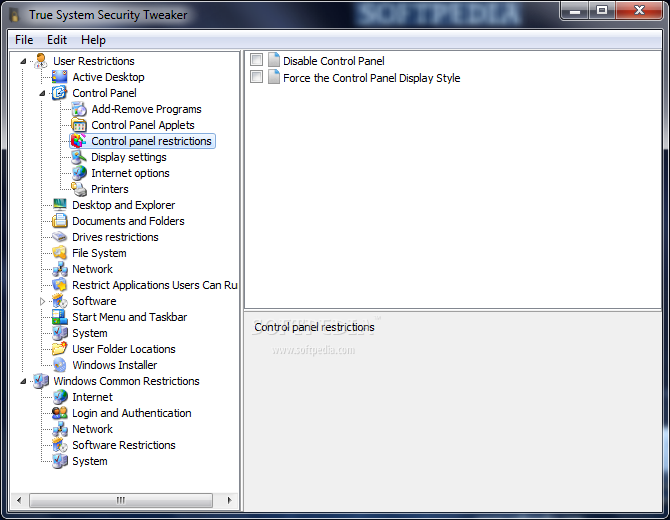This screenshot has height=520, width=670.
Task: Click the document icon beside Force the Control Panel Display Style
Action: (273, 77)
